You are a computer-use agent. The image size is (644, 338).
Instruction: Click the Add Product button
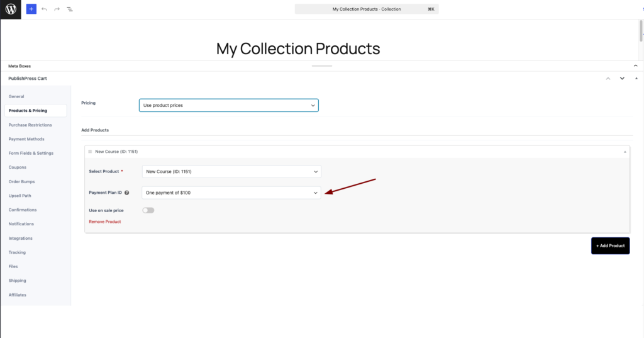click(x=610, y=246)
